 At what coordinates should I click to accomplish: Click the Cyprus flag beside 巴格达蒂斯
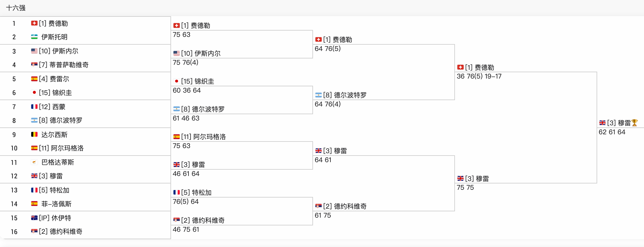34,162
